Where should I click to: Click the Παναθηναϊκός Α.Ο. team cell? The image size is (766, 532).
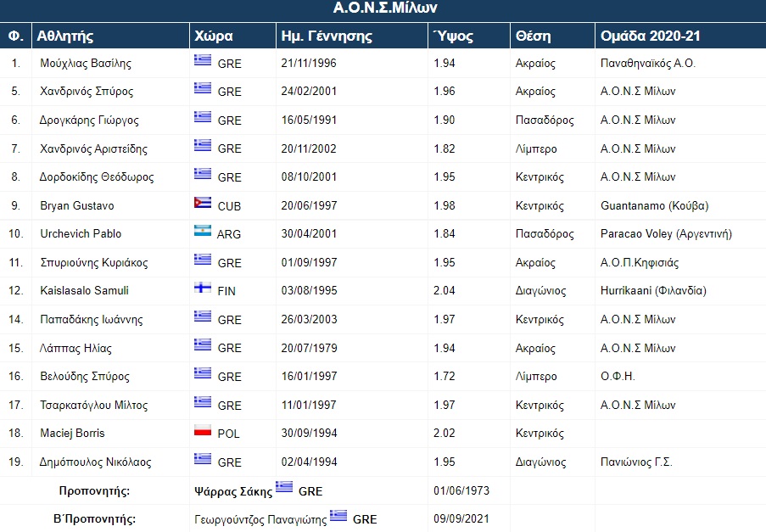click(x=648, y=63)
